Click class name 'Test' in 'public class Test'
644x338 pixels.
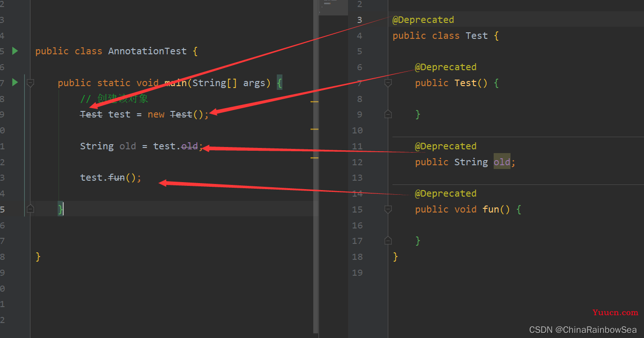[x=477, y=36]
